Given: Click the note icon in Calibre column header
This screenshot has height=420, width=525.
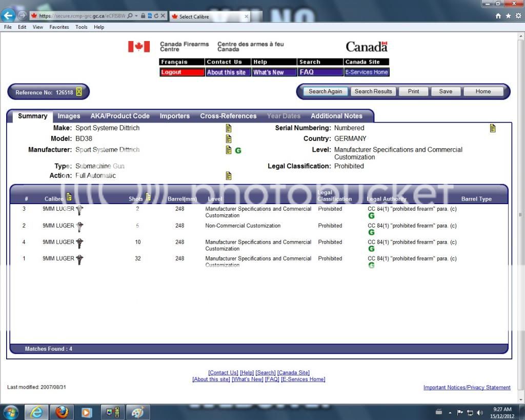Looking at the screenshot, I should click(x=69, y=197).
